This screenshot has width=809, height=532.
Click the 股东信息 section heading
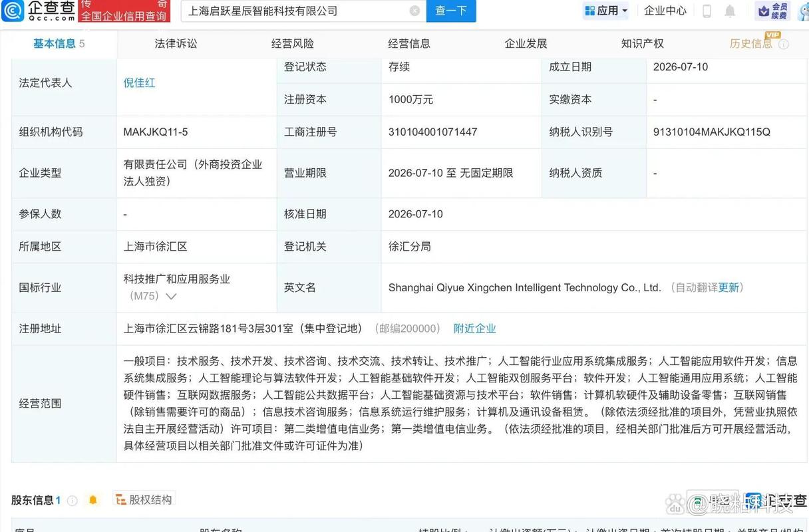(x=32, y=500)
